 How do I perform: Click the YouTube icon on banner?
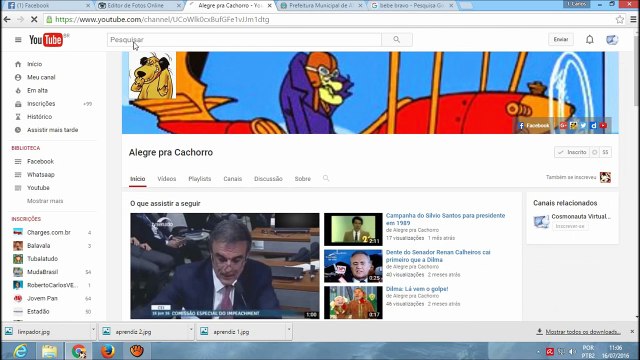pos(603,125)
